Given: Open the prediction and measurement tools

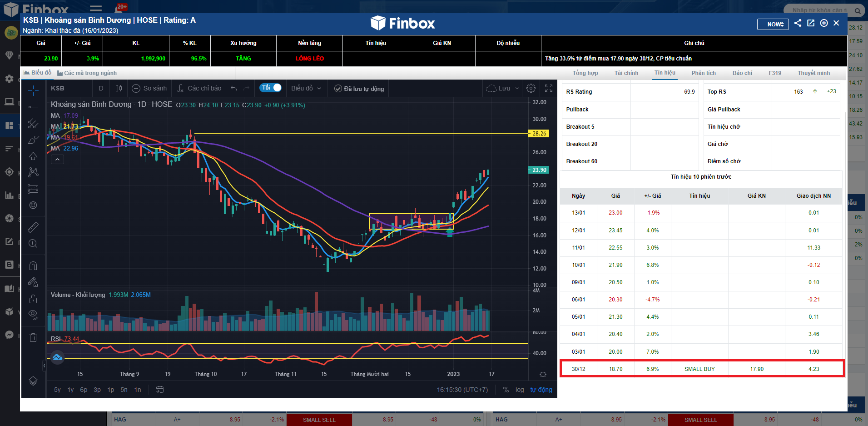Looking at the screenshot, I should pyautogui.click(x=33, y=189).
